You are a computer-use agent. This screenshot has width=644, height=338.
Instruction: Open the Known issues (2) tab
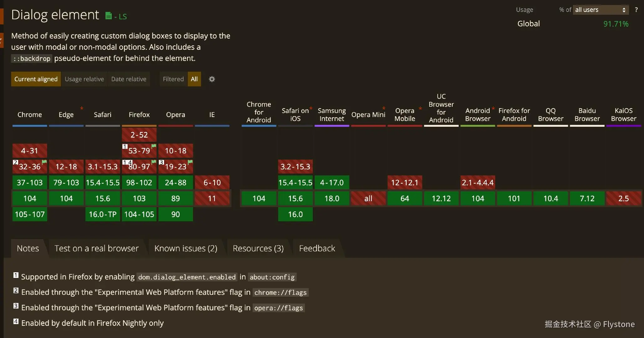tap(186, 248)
